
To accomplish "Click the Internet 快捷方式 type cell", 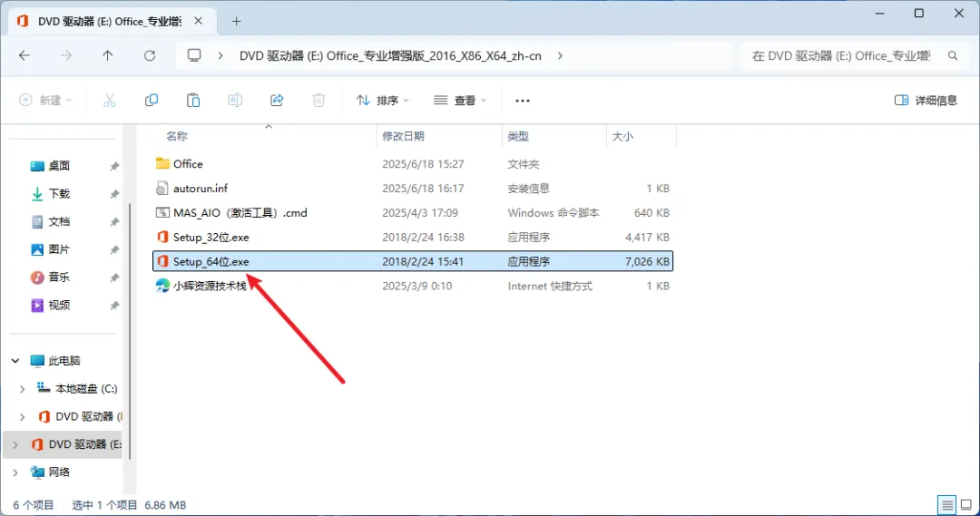I will (x=549, y=286).
